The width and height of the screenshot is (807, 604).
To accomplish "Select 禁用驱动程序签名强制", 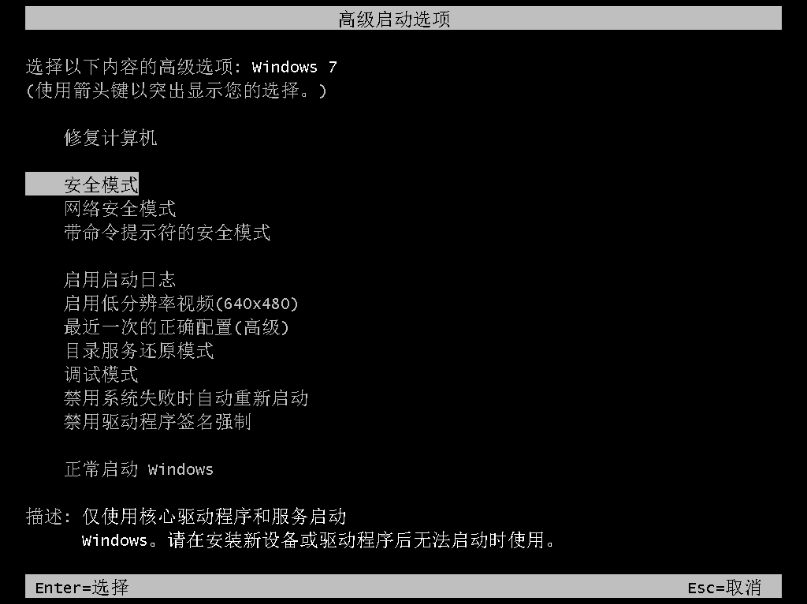I will 157,422.
